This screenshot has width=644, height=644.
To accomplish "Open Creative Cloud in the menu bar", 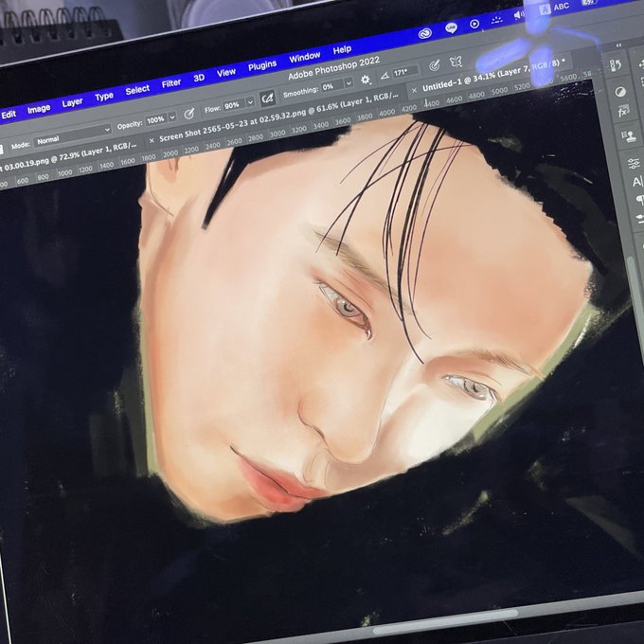I will tap(424, 34).
